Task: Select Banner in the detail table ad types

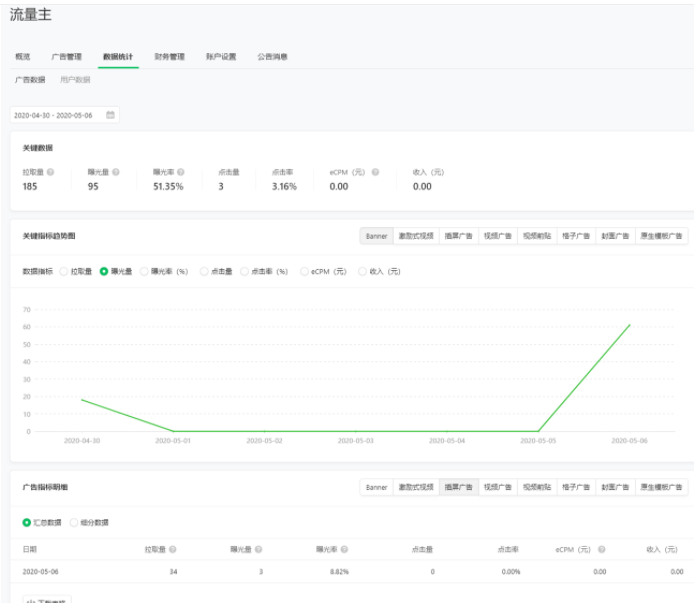Action: point(376,487)
